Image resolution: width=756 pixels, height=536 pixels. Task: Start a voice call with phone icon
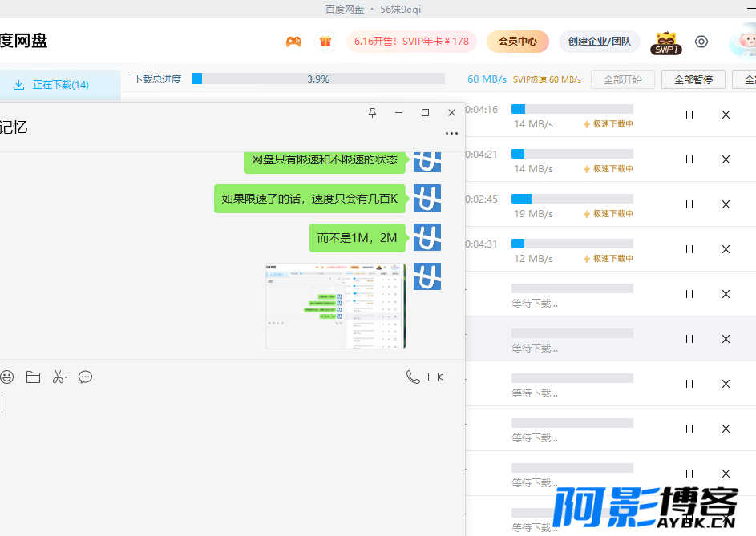pyautogui.click(x=413, y=377)
